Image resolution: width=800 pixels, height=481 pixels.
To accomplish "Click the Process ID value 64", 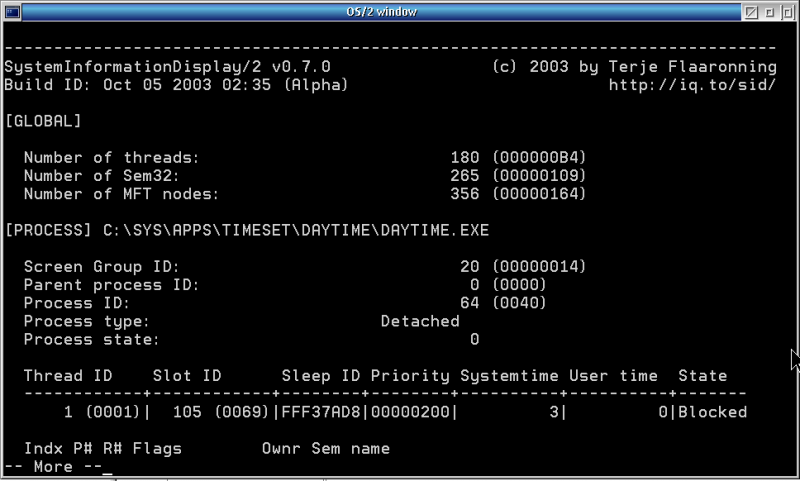I will click(x=469, y=303).
